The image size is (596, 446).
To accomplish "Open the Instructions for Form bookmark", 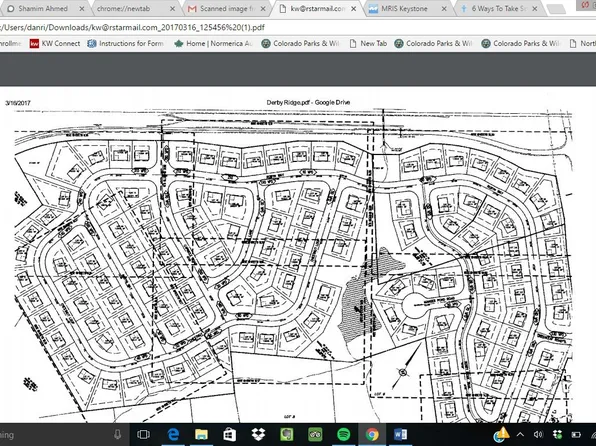I will tap(126, 43).
